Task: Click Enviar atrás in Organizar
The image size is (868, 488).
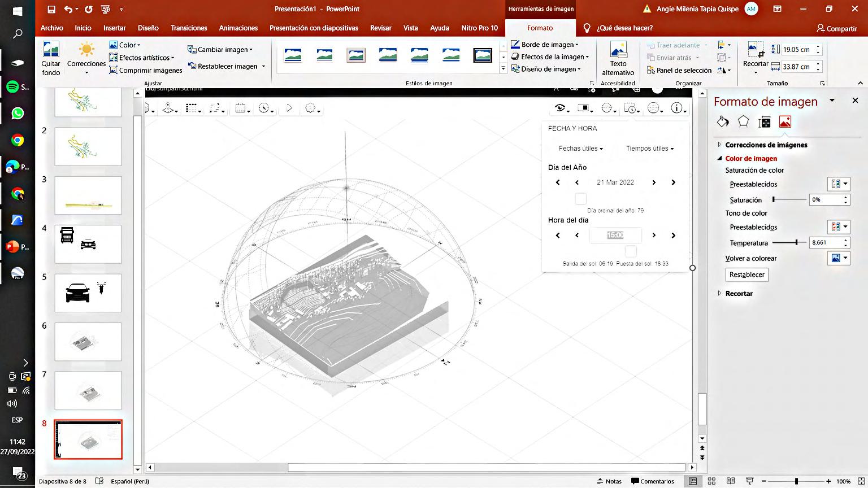Action: [674, 58]
